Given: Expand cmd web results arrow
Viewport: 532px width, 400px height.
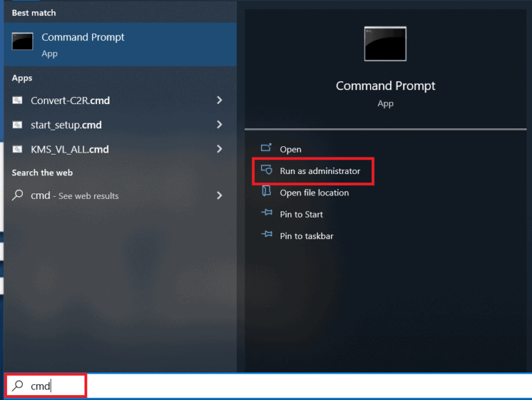Looking at the screenshot, I should click(x=220, y=195).
